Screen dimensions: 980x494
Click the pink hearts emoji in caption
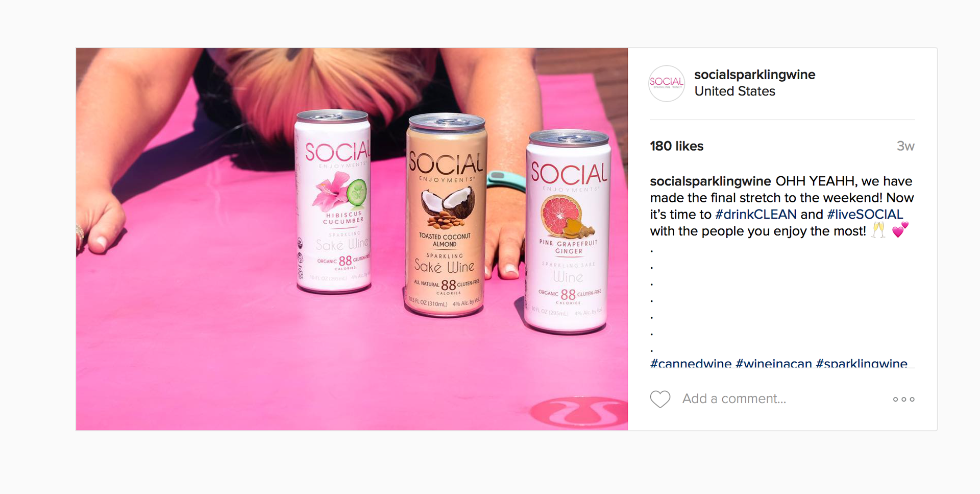(900, 230)
